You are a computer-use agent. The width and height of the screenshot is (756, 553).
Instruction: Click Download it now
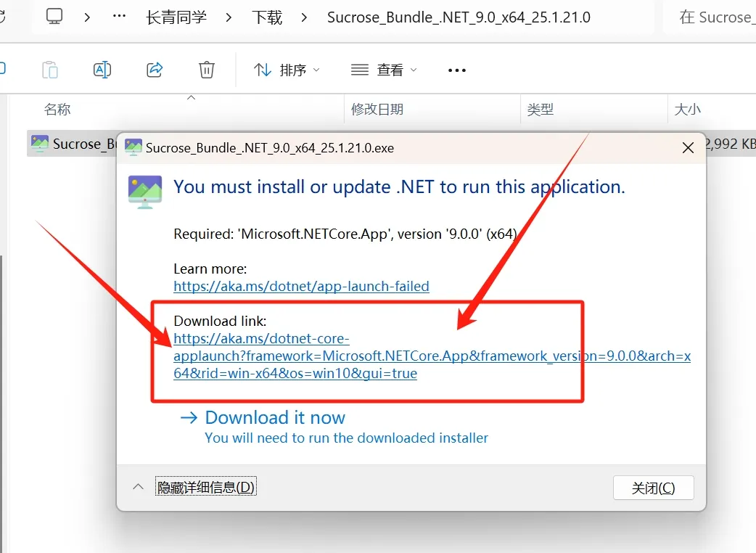click(274, 418)
